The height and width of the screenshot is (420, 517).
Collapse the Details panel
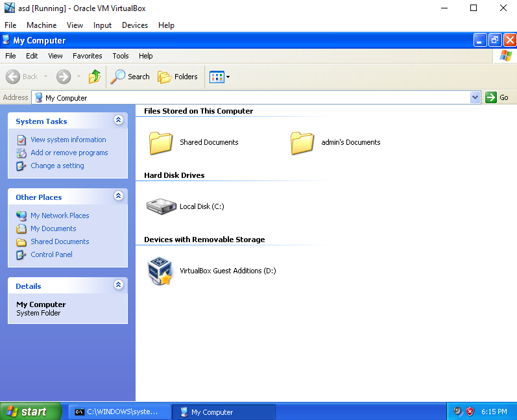point(118,286)
